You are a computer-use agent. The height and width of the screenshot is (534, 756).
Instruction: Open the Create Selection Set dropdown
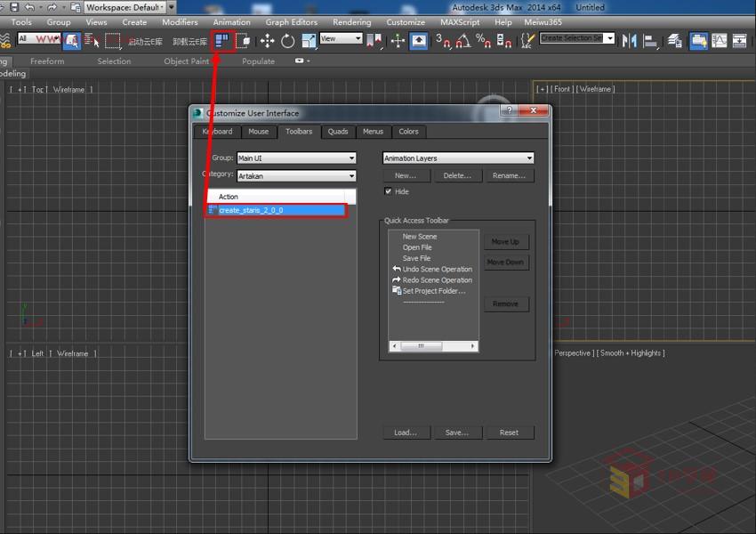pyautogui.click(x=577, y=38)
